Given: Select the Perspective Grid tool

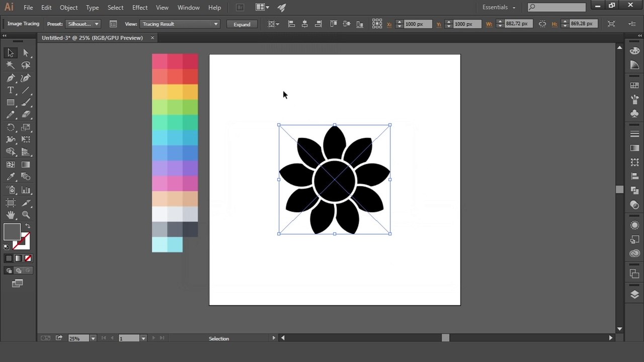Looking at the screenshot, I should pos(26,152).
